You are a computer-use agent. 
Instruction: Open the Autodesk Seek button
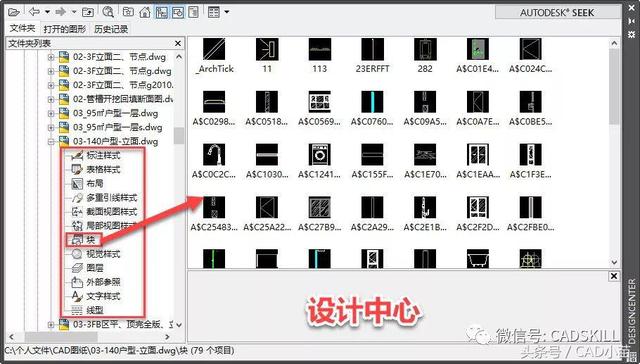(558, 12)
